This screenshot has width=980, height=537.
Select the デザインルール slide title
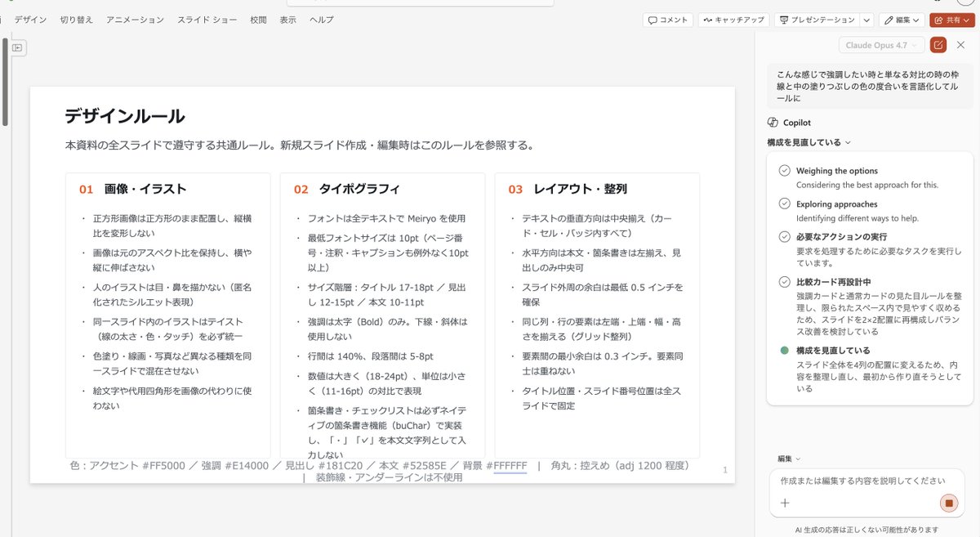pyautogui.click(x=125, y=116)
